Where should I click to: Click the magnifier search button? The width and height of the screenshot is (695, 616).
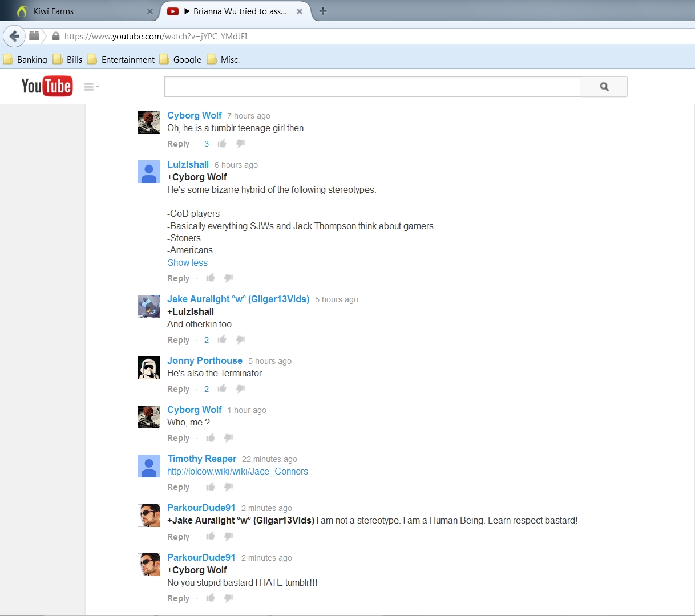pos(604,87)
